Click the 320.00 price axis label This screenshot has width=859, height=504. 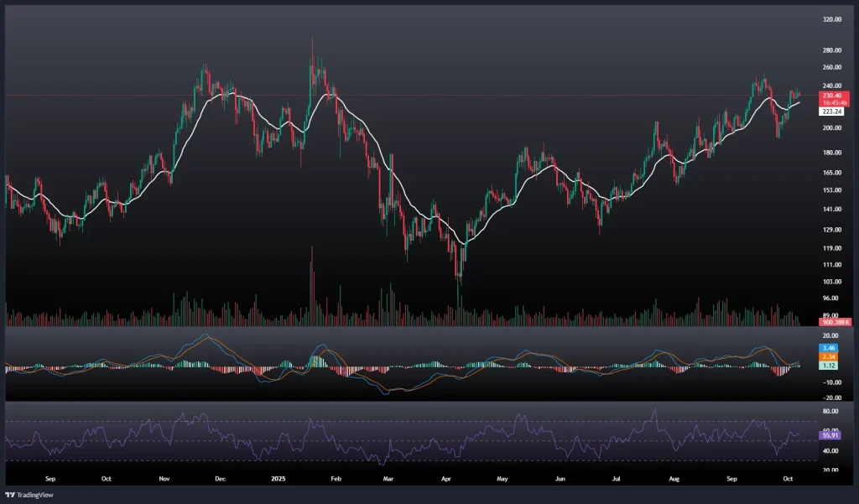click(x=832, y=19)
